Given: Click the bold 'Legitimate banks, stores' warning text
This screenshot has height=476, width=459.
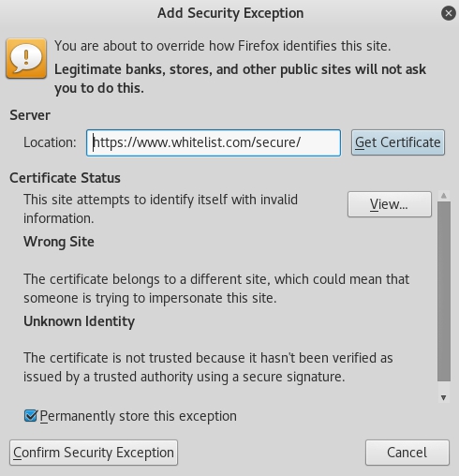Looking at the screenshot, I should coord(240,79).
